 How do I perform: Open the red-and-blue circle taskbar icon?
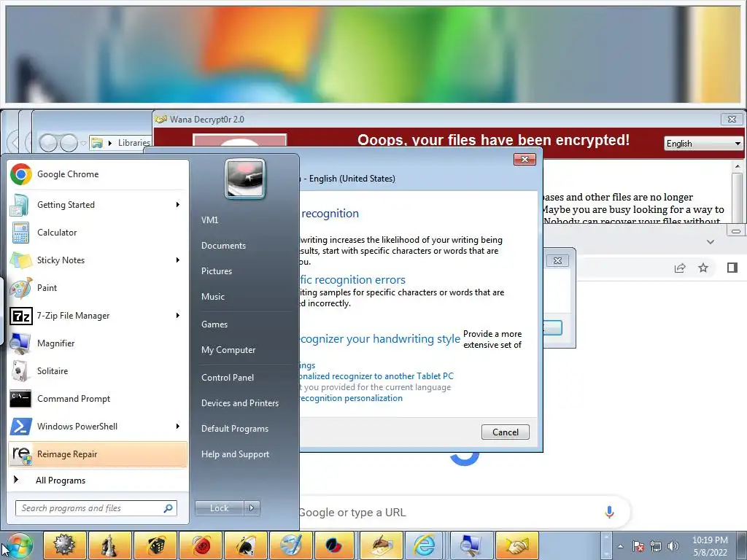pos(336,545)
